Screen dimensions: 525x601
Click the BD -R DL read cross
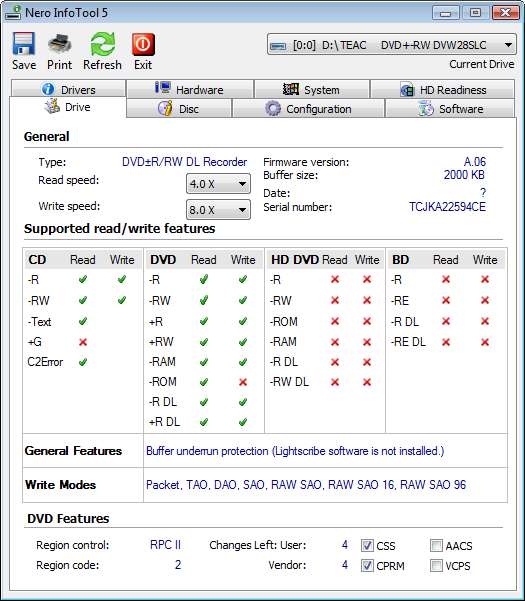tap(446, 321)
